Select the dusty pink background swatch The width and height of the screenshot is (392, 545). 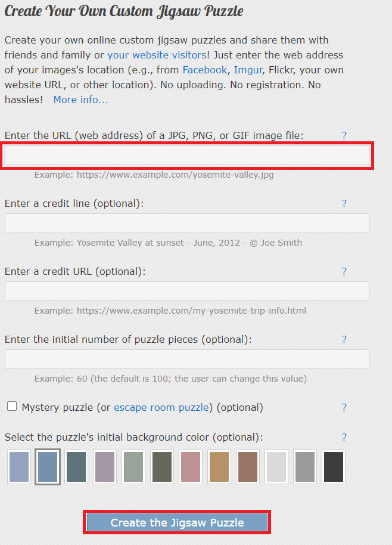pyautogui.click(x=191, y=467)
